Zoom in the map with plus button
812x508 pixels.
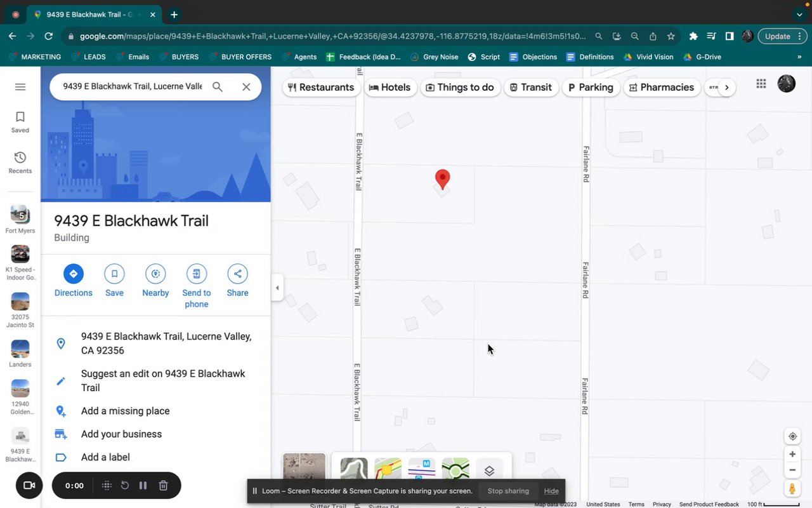(792, 454)
